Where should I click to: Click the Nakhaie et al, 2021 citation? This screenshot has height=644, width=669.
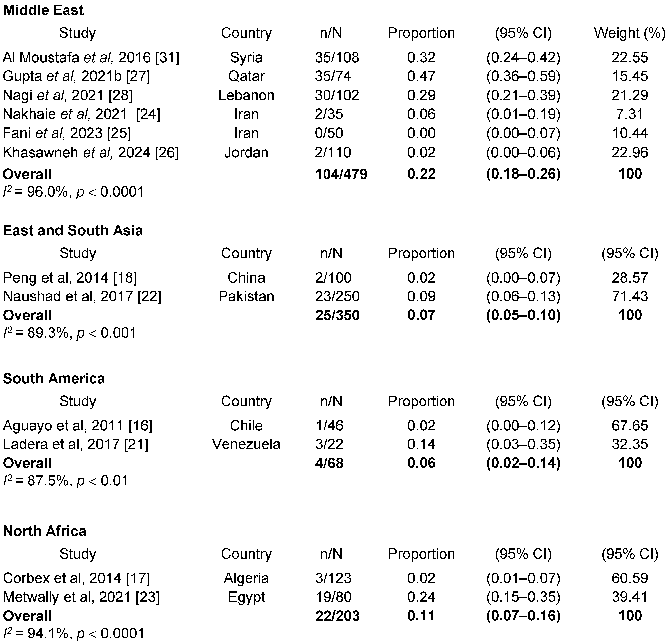(81, 114)
